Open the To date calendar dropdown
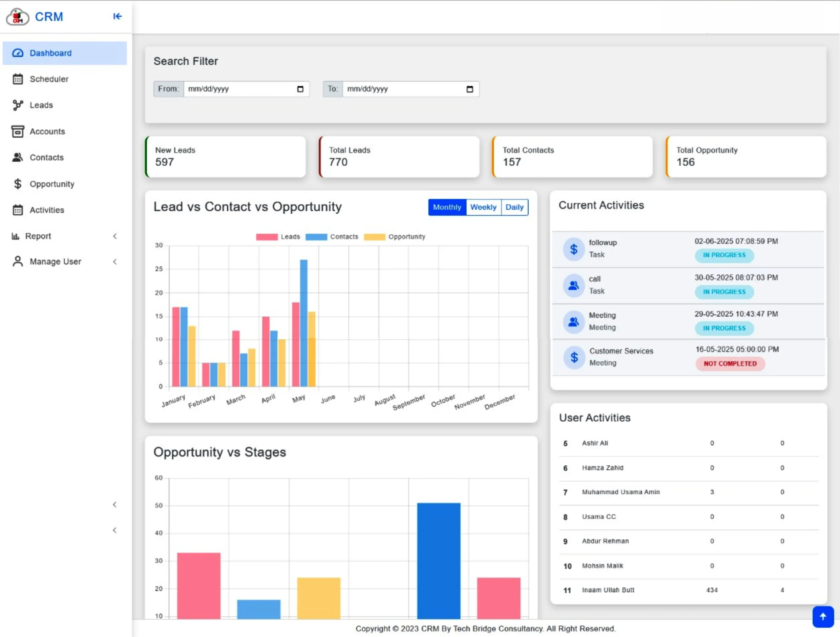840x637 pixels. click(x=470, y=89)
